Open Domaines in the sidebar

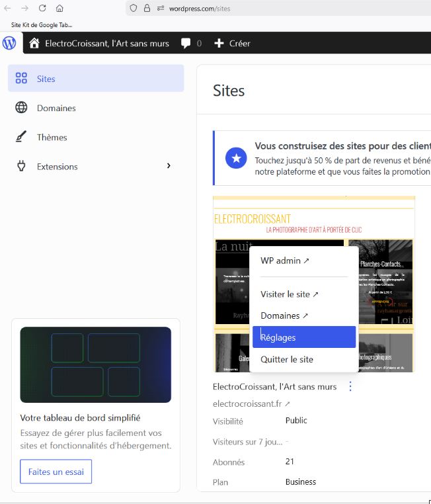pyautogui.click(x=56, y=108)
